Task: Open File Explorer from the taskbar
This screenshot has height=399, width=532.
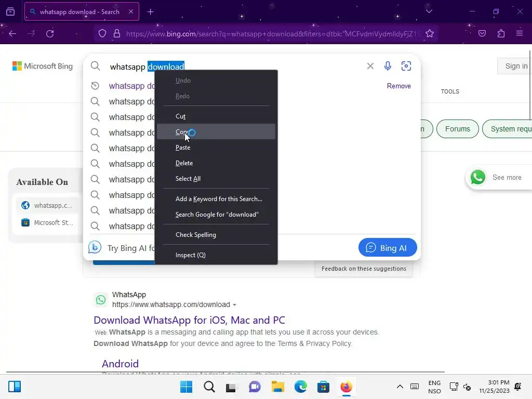Action: click(x=277, y=387)
